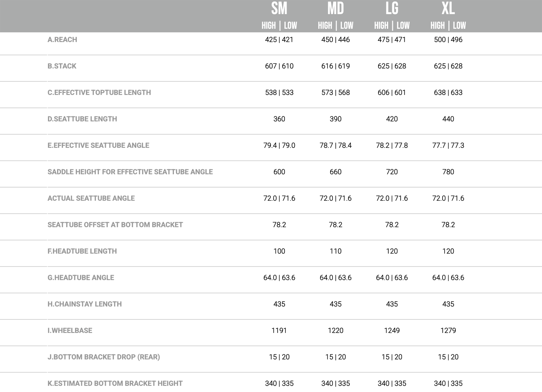Click the D.SEATTUBE LENGTH row label

[x=82, y=119]
